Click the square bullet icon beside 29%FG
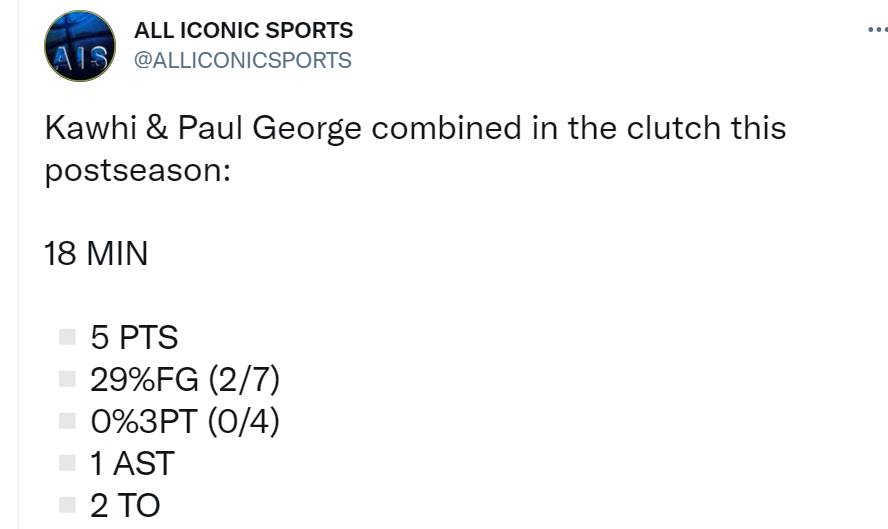Screen dimensions: 888x529 click(x=67, y=379)
